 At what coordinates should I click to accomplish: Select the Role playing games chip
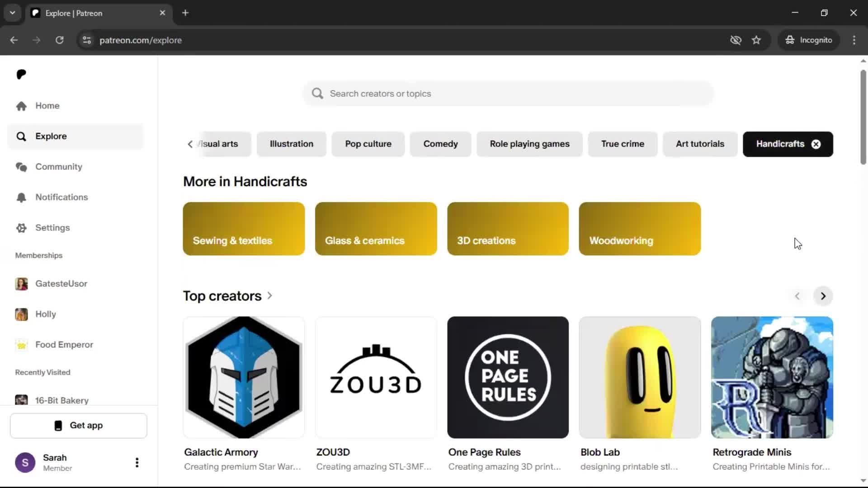click(529, 144)
